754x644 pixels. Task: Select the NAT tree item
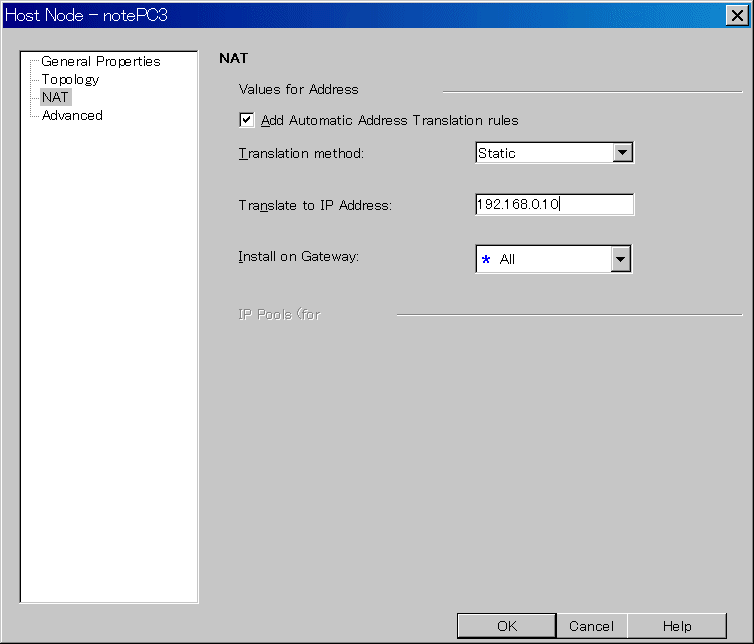(x=55, y=97)
